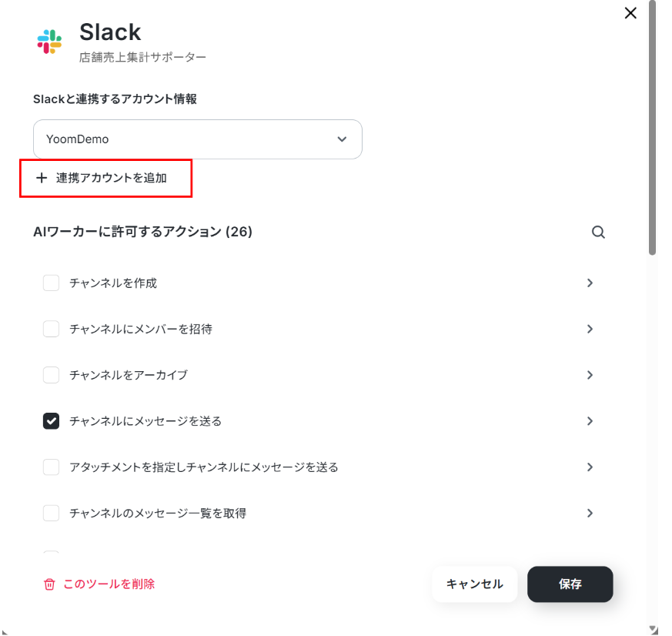The height and width of the screenshot is (636, 672).
Task: Open チャンネルのメッセージ一覧を取得 chevron
Action: coord(590,513)
